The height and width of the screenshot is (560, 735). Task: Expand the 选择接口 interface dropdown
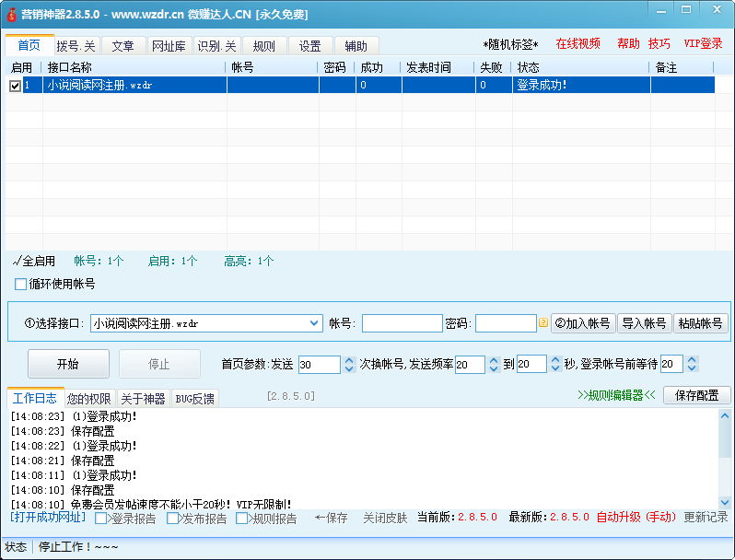314,323
